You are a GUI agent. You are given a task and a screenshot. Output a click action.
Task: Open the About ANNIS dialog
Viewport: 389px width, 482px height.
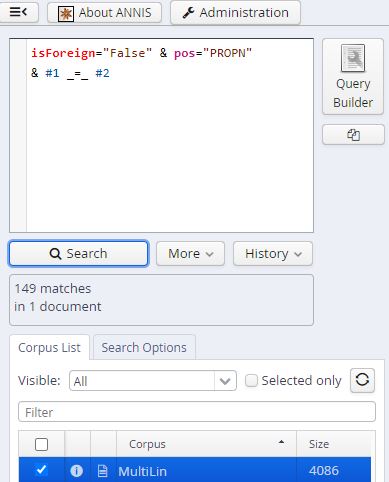(105, 13)
